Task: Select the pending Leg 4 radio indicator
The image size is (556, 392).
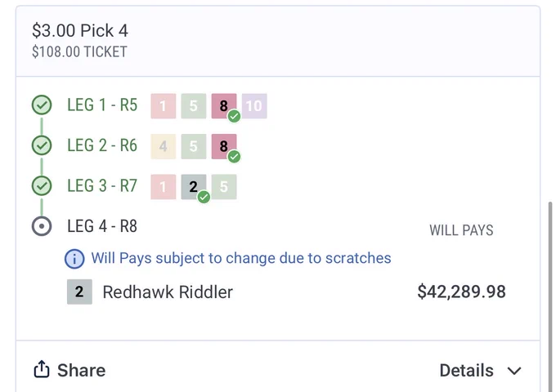Action: [x=42, y=226]
